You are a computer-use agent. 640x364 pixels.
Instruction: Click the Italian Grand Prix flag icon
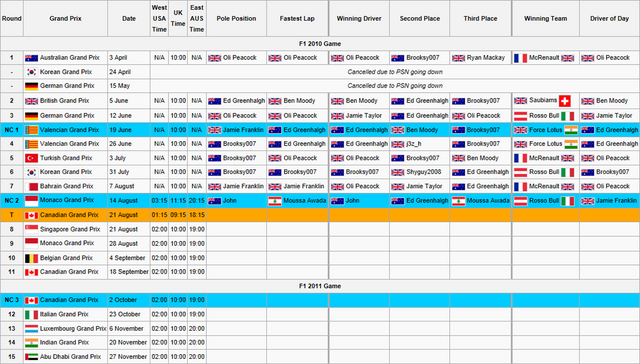click(x=31, y=315)
